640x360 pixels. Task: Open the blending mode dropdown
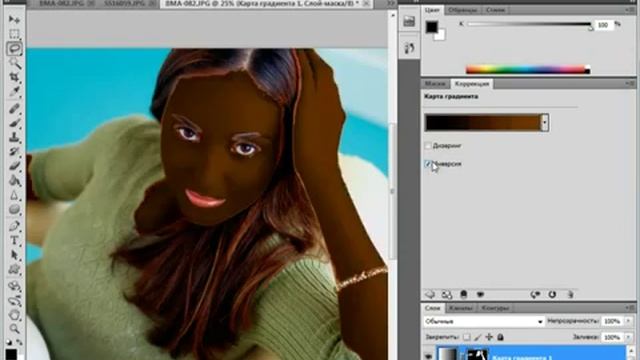[x=484, y=321]
